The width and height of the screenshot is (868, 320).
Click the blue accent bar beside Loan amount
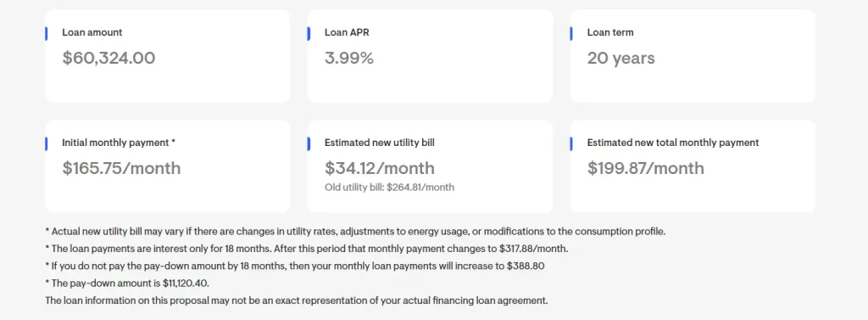coord(47,33)
